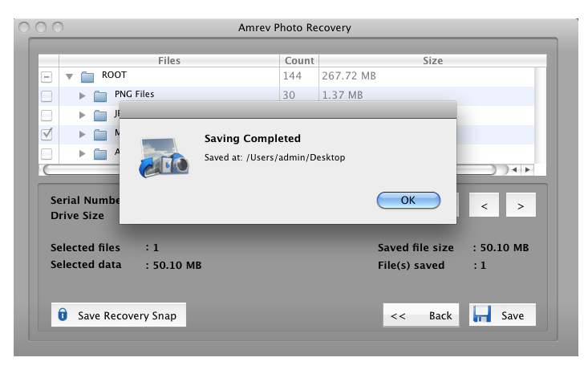Click the Back button
Viewport: 588px width, 386px height.
coord(421,315)
